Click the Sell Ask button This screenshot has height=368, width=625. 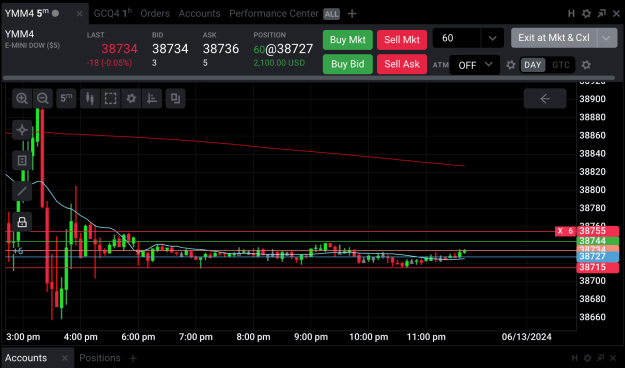coord(402,64)
